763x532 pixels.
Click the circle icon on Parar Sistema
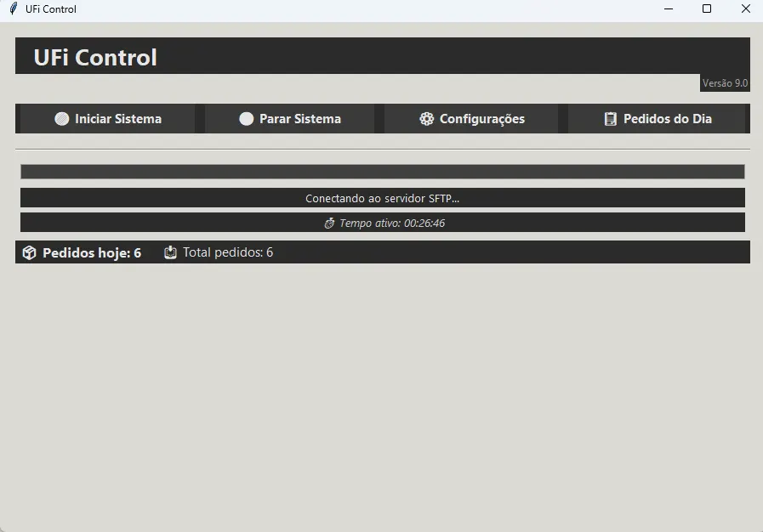[247, 119]
